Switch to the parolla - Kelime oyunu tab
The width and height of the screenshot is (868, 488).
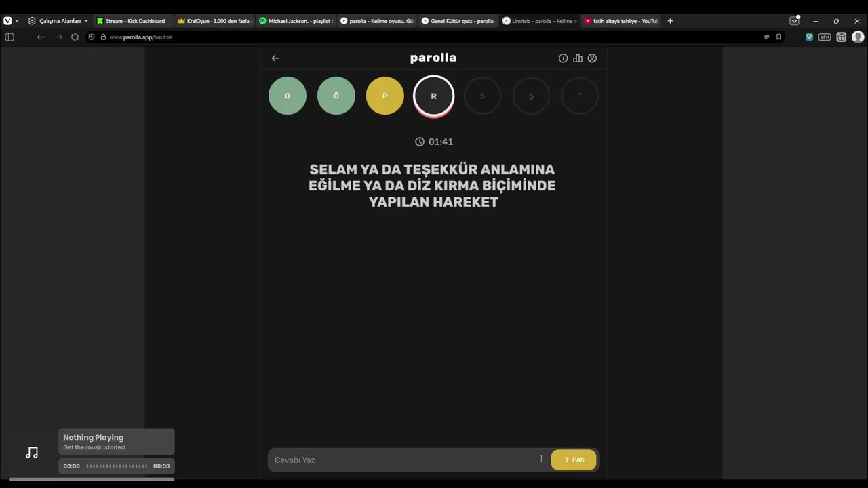point(376,21)
